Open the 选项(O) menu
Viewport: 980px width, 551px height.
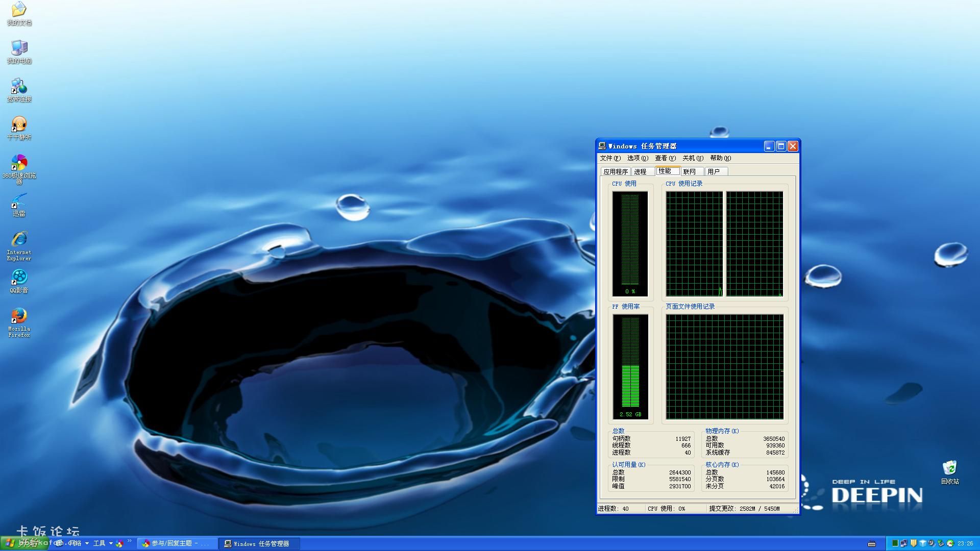638,158
